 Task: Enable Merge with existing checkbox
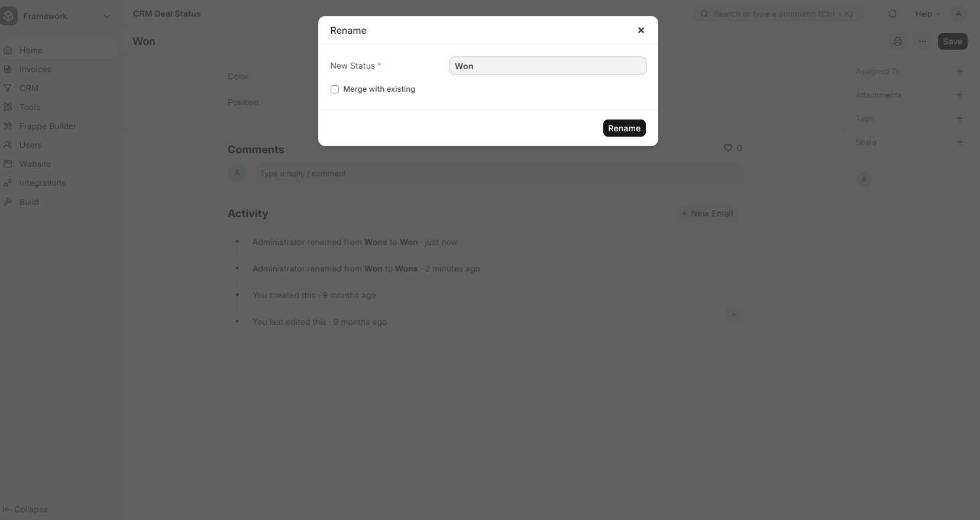[x=335, y=89]
